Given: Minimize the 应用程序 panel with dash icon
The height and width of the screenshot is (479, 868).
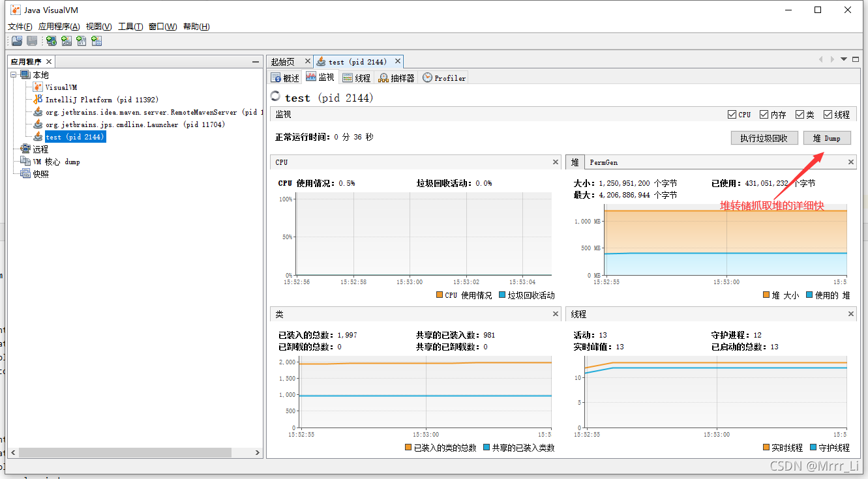Looking at the screenshot, I should click(256, 62).
